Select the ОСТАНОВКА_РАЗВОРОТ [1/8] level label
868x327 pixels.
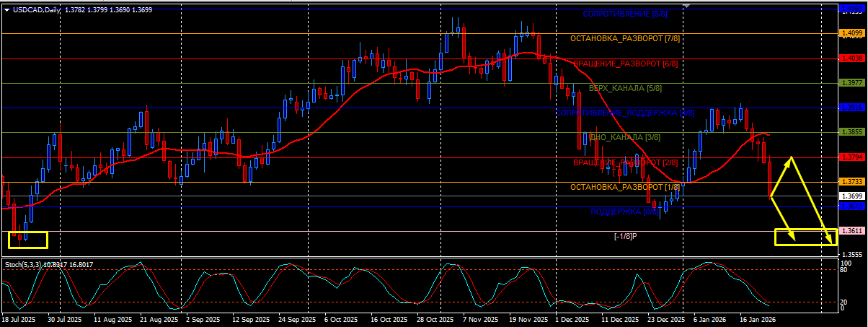pyautogui.click(x=625, y=187)
